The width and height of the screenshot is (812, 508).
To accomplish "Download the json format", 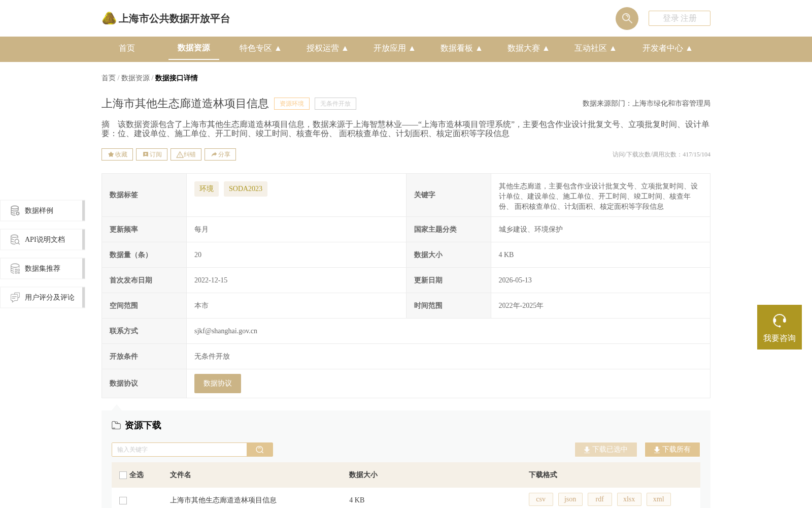I will pyautogui.click(x=570, y=499).
